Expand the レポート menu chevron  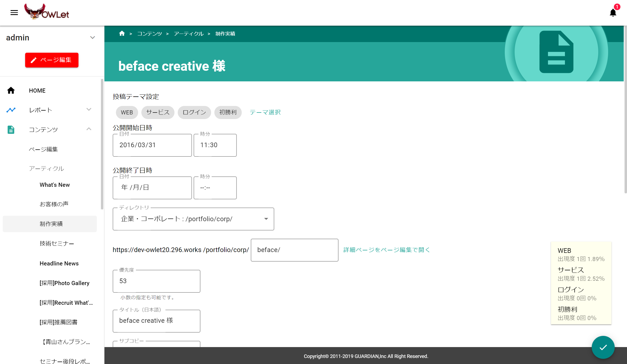pos(89,110)
